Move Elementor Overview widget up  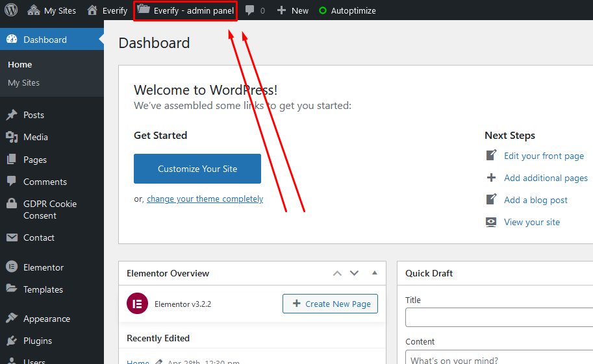tap(337, 273)
